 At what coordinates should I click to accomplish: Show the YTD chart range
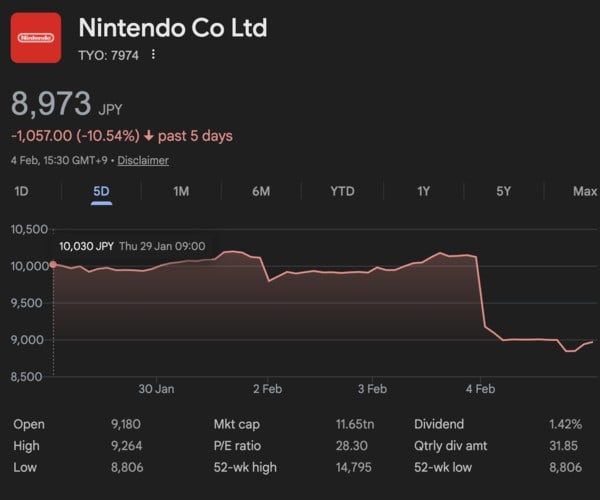tap(342, 191)
